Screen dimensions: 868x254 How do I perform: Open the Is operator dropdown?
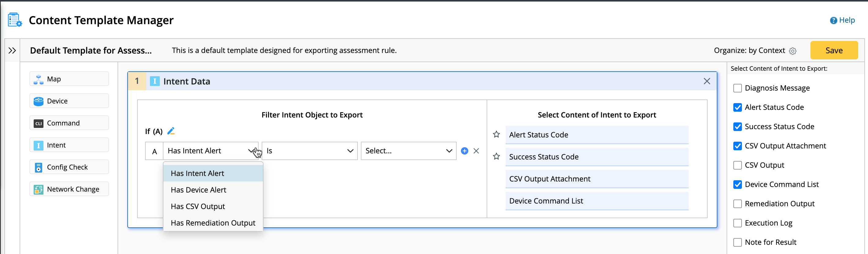click(x=309, y=151)
